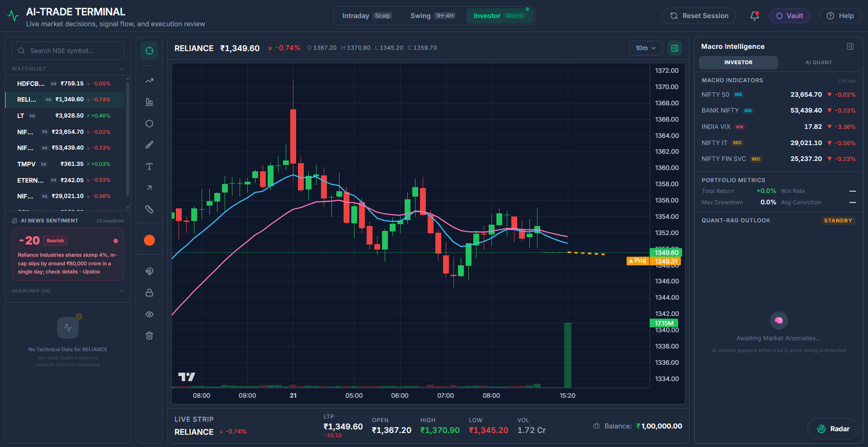Viewport: 868px width, 447px height.
Task: Open the INVESTOR tab
Action: [738, 62]
